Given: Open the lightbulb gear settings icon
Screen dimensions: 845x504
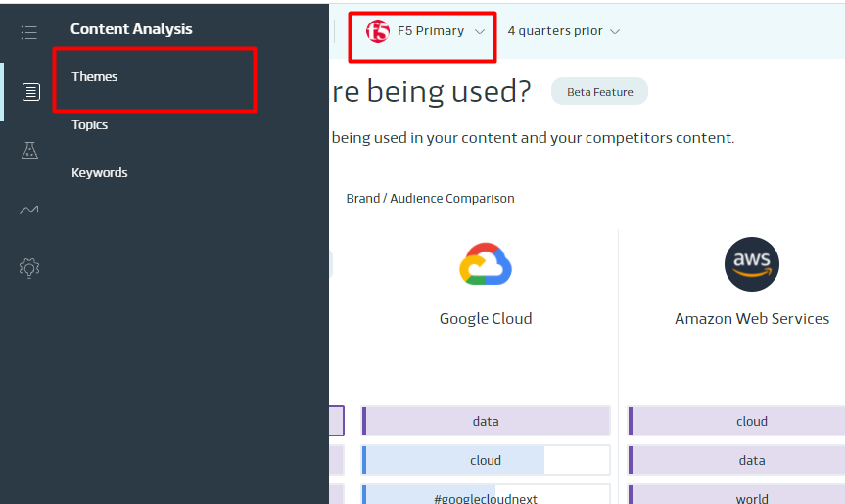Looking at the screenshot, I should (29, 267).
